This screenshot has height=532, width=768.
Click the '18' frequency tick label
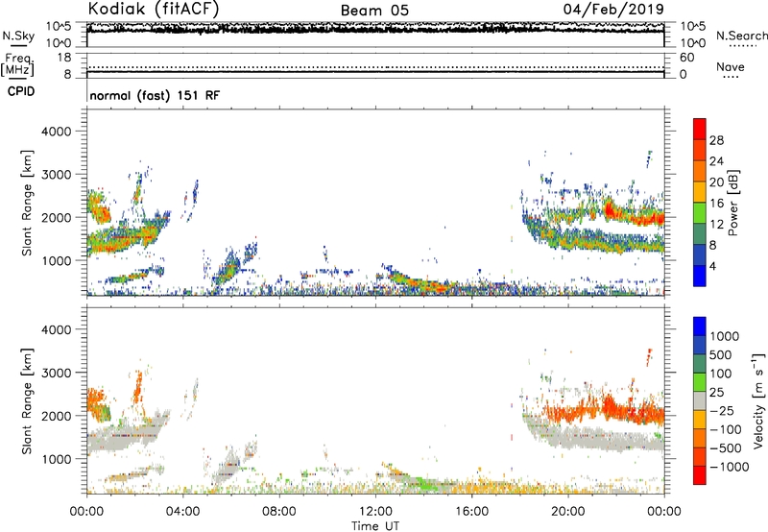(64, 58)
